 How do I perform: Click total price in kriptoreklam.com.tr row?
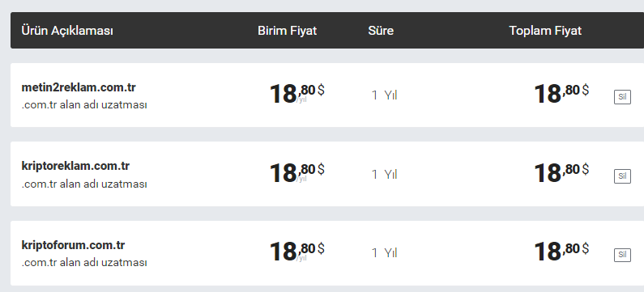561,172
